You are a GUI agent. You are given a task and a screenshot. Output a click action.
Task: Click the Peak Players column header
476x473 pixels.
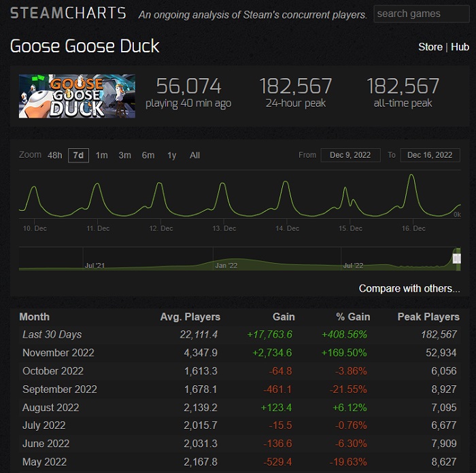pos(428,317)
